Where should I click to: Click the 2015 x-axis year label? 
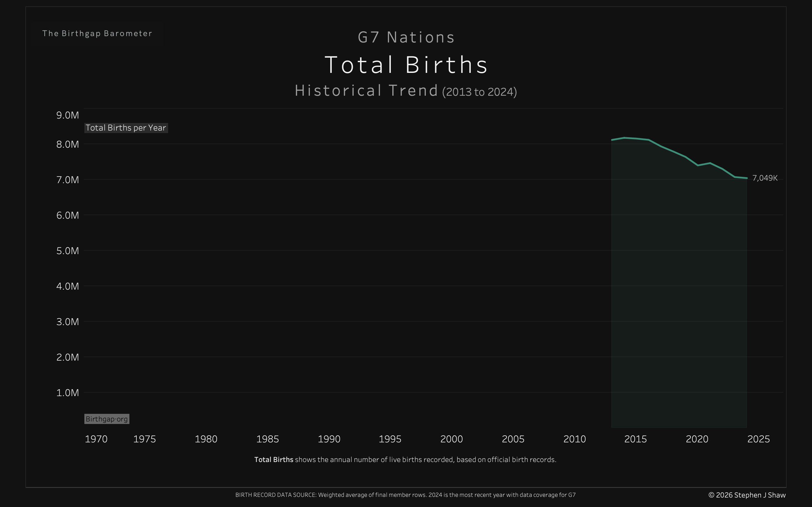635,439
